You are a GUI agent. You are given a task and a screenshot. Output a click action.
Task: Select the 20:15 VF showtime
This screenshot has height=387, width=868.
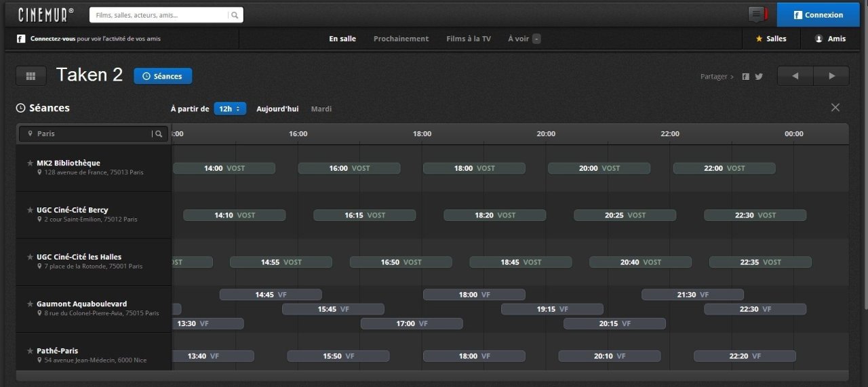pyautogui.click(x=614, y=323)
